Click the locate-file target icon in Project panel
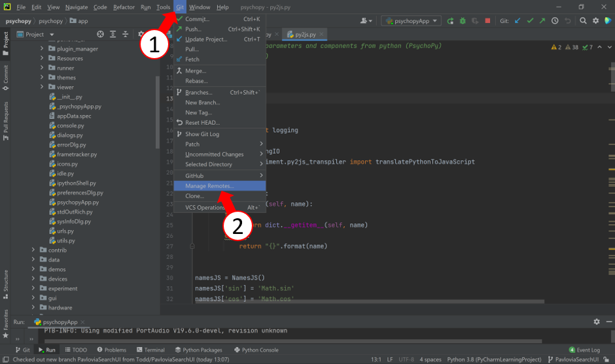Viewport: 615px width, 364px height. 100,35
